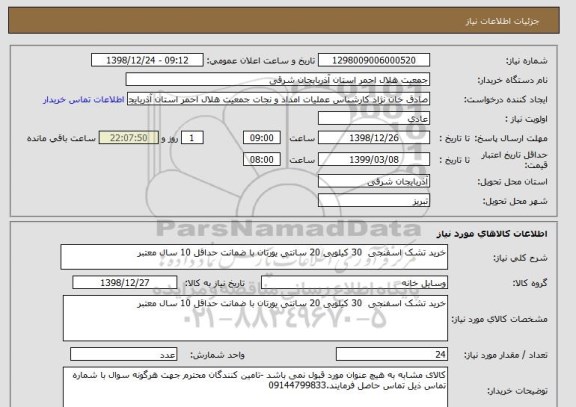
Task: Click the label حداقل تاریخ اعتبار قیمت
Action: point(514,160)
